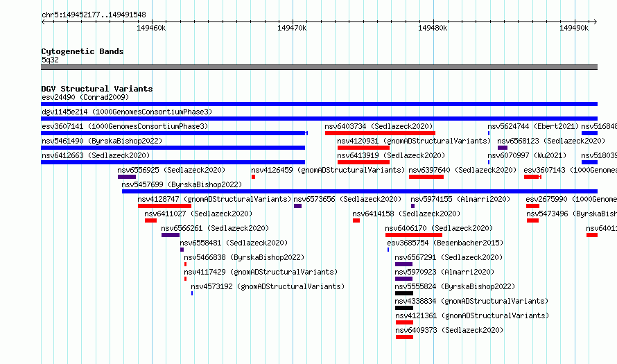Open nsv6556925 (Sedlazeck2020) variant
This screenshot has height=364, width=617.
(x=171, y=170)
